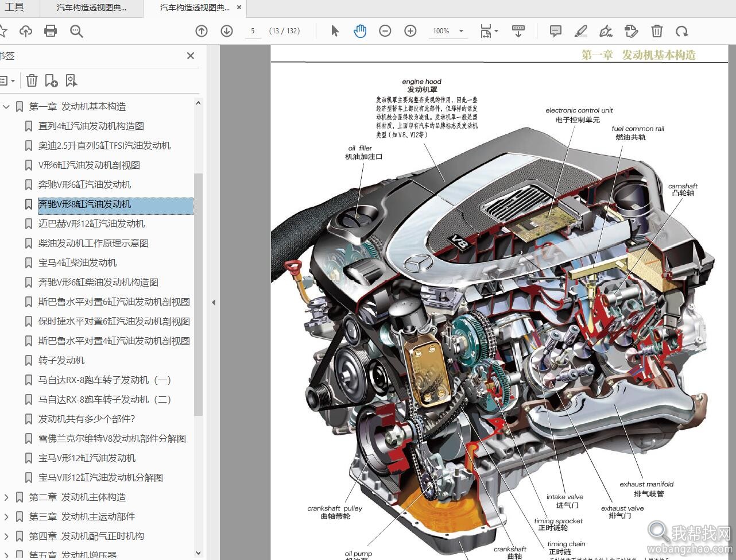Click bookmarks scrollbar down arrow

pyautogui.click(x=198, y=553)
